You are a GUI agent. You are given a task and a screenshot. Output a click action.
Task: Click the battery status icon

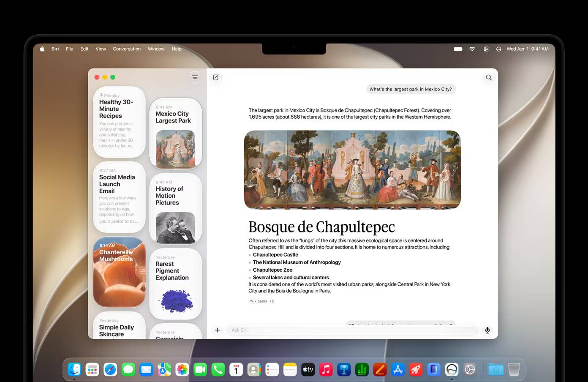(x=458, y=49)
